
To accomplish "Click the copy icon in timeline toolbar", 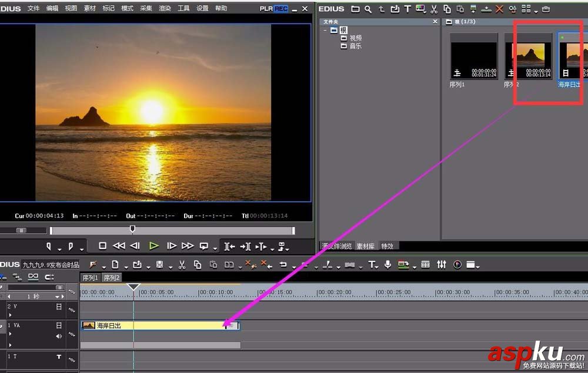I will [198, 265].
